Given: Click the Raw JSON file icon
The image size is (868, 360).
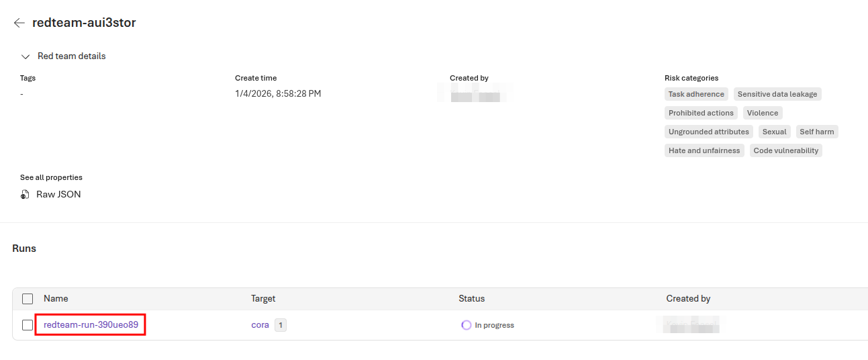Looking at the screenshot, I should 25,194.
